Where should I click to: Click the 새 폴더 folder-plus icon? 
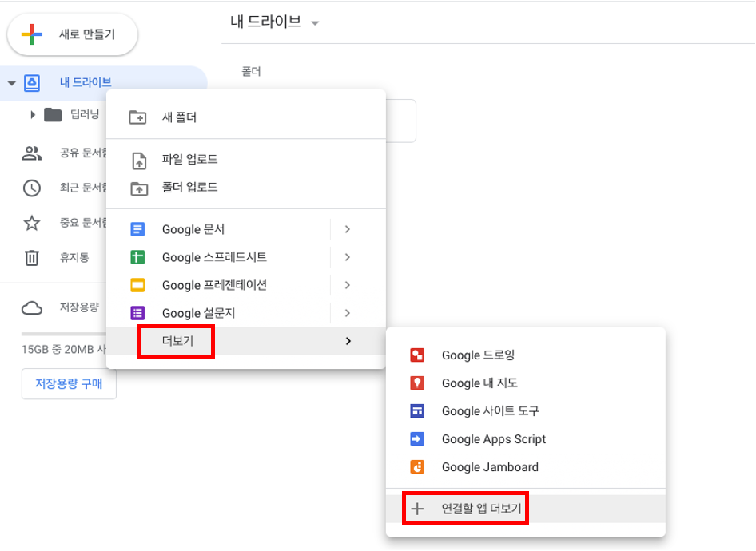pos(138,117)
